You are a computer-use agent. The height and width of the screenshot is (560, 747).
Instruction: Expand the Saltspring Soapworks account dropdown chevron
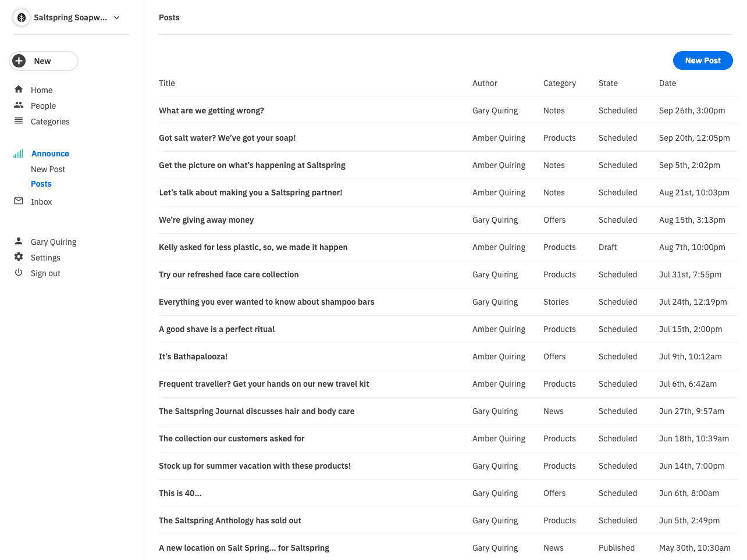point(117,17)
